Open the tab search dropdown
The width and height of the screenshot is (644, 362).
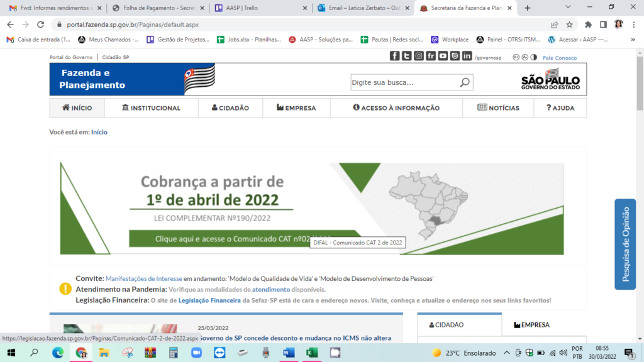[x=568, y=7]
